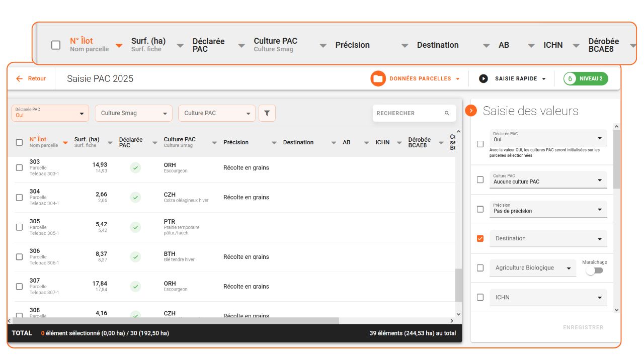Click right arrow of the table horizontal scrollbar

click(452, 321)
